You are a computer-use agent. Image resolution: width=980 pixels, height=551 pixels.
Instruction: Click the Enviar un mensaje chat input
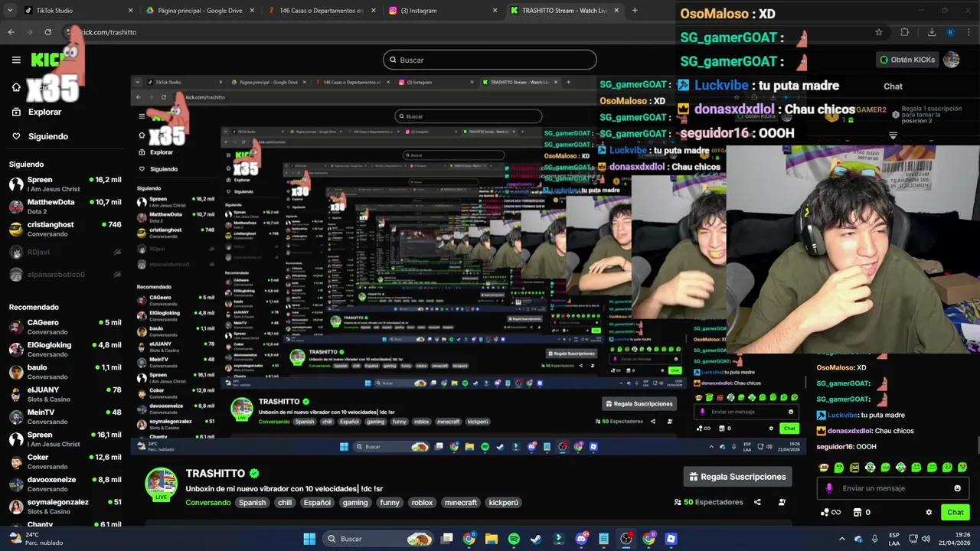click(893, 488)
